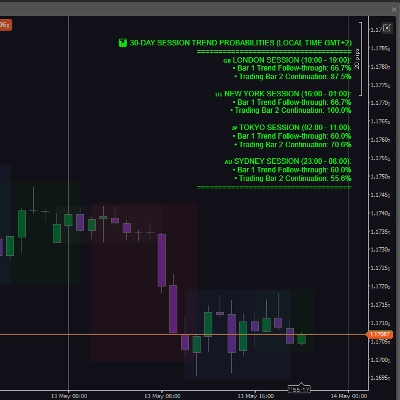Click the 1.1720 price scale label
400x400 pixels.
click(x=380, y=287)
